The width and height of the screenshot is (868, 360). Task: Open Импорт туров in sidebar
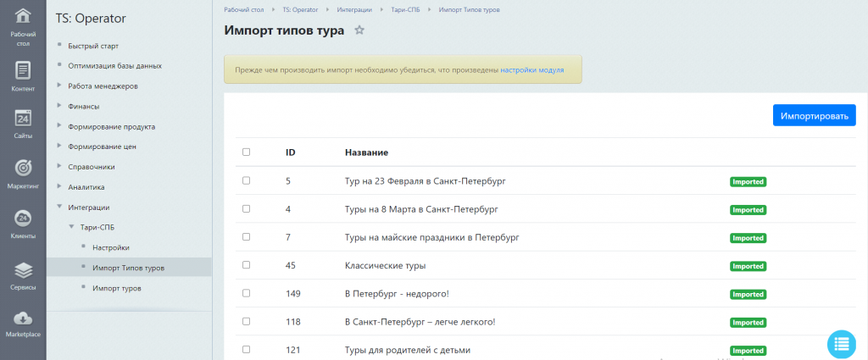[117, 288]
